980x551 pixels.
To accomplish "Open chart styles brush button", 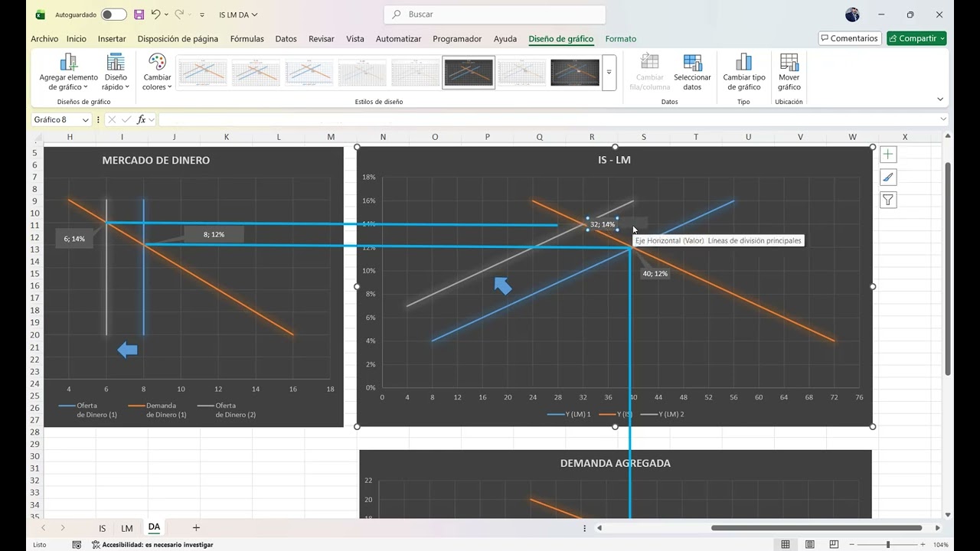I will 888,178.
